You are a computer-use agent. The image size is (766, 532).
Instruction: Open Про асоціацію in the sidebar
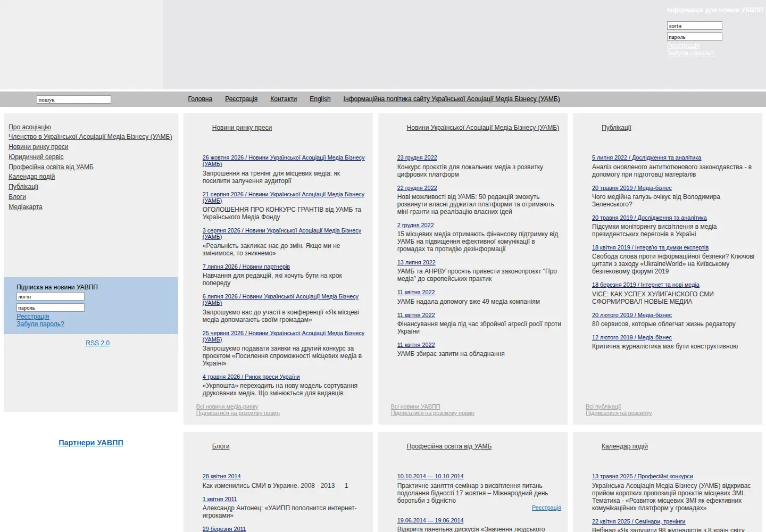(x=30, y=127)
